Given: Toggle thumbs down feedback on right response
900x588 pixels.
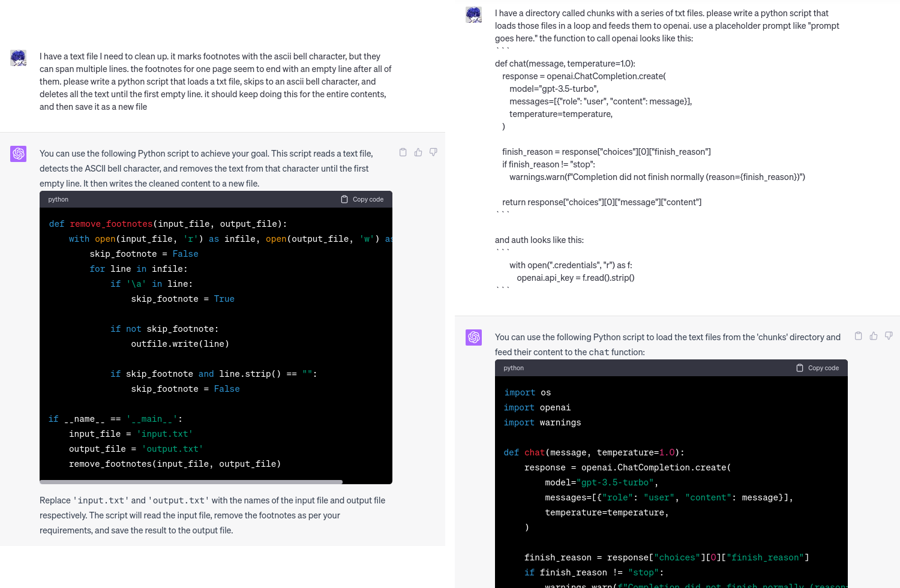Looking at the screenshot, I should (889, 335).
